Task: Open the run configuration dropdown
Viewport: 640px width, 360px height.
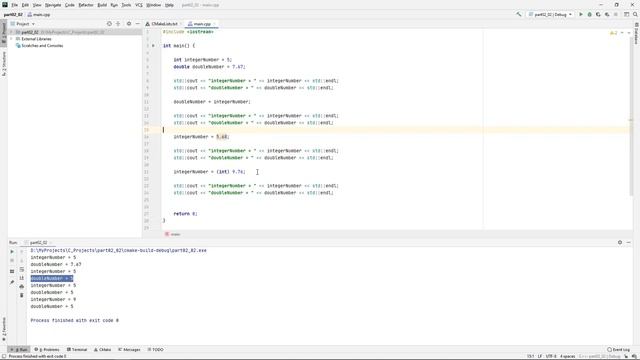Action: (550, 14)
